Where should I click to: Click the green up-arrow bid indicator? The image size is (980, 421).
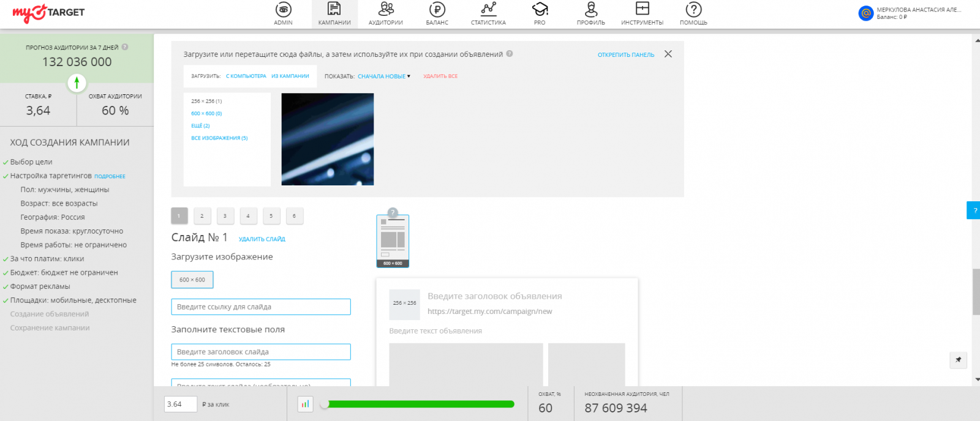click(77, 83)
